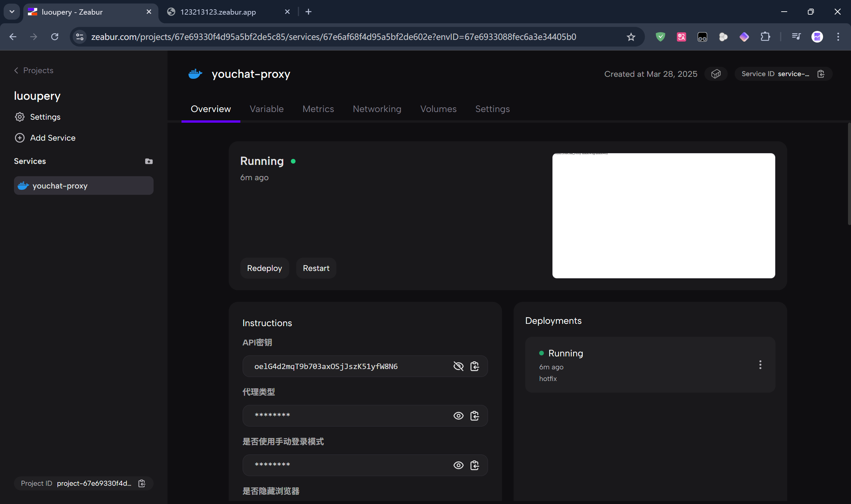
Task: Open the browser extensions puzzle icon
Action: click(765, 37)
